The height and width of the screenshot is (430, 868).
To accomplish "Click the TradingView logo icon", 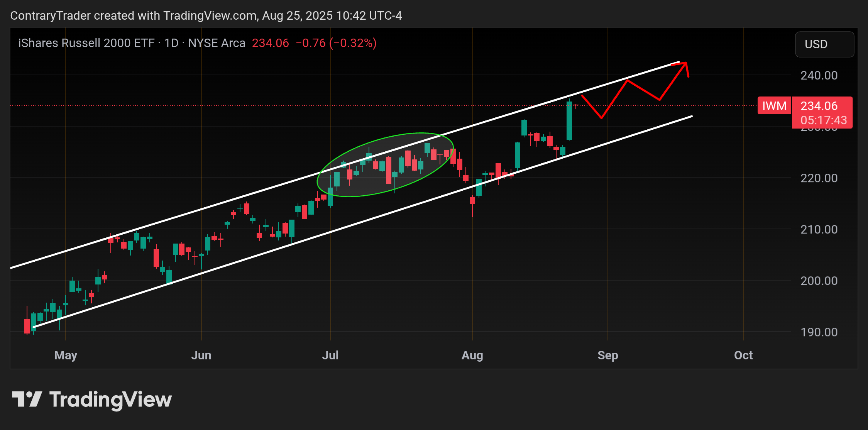I will click(27, 399).
